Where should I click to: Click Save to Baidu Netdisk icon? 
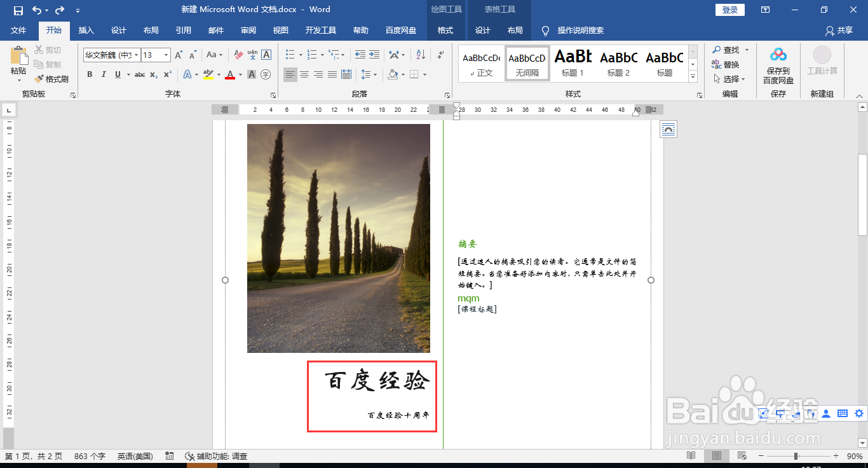click(778, 65)
